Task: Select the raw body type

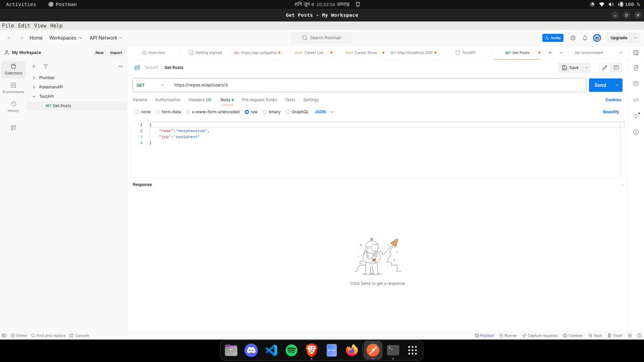Action: tap(251, 112)
